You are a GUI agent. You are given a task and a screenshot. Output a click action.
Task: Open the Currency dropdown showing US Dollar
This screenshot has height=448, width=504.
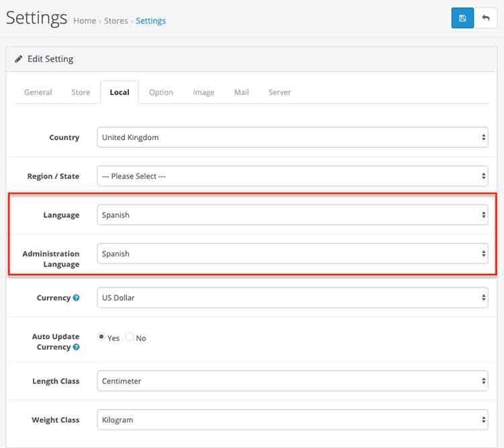(292, 298)
